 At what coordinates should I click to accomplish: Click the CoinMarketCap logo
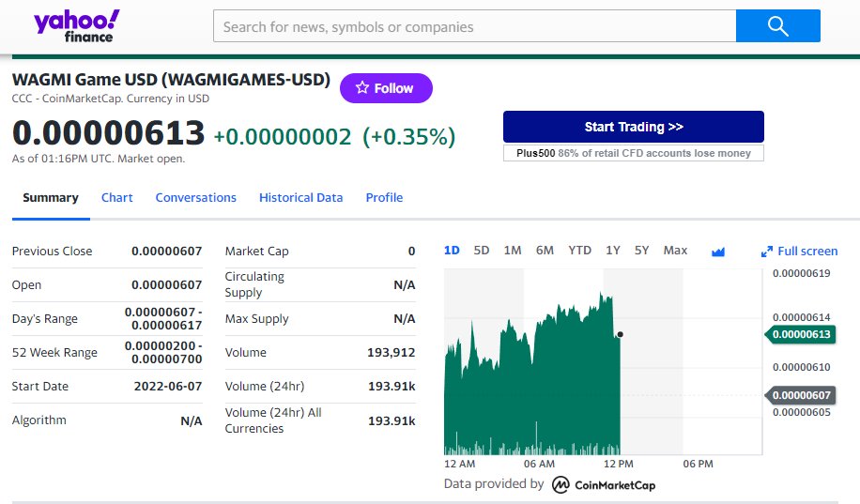tap(604, 485)
